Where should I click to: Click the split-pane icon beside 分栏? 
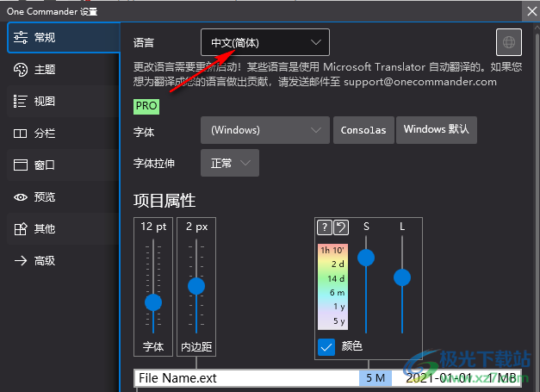coord(21,134)
